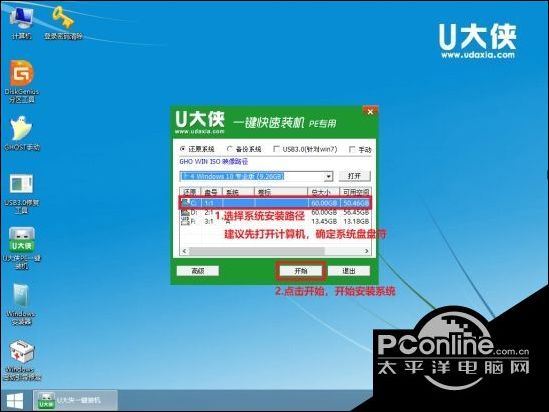Viewport: 549px width, 412px height.
Task: Open the Windows installer desktop icon
Action: [x=22, y=304]
